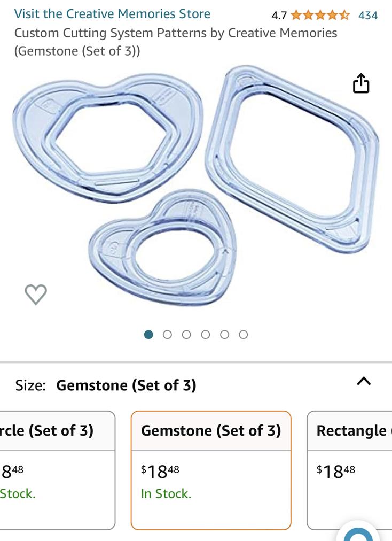Go to the fourth image carousel dot

[x=206, y=335]
